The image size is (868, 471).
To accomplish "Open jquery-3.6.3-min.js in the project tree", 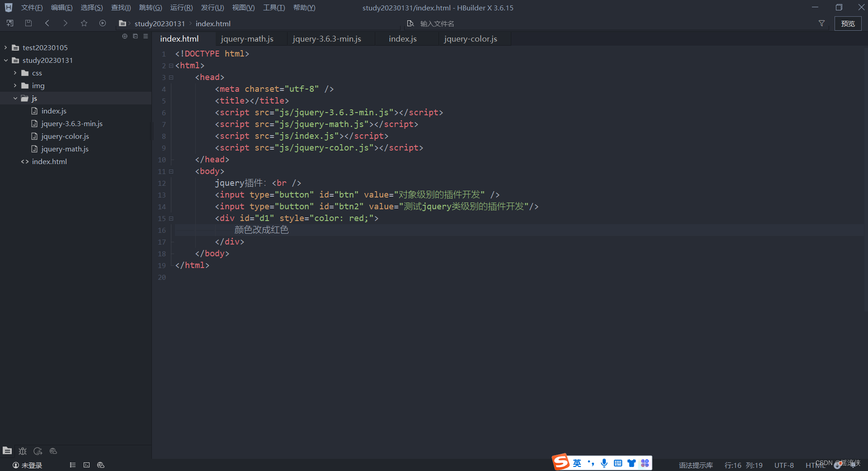I will (x=72, y=123).
